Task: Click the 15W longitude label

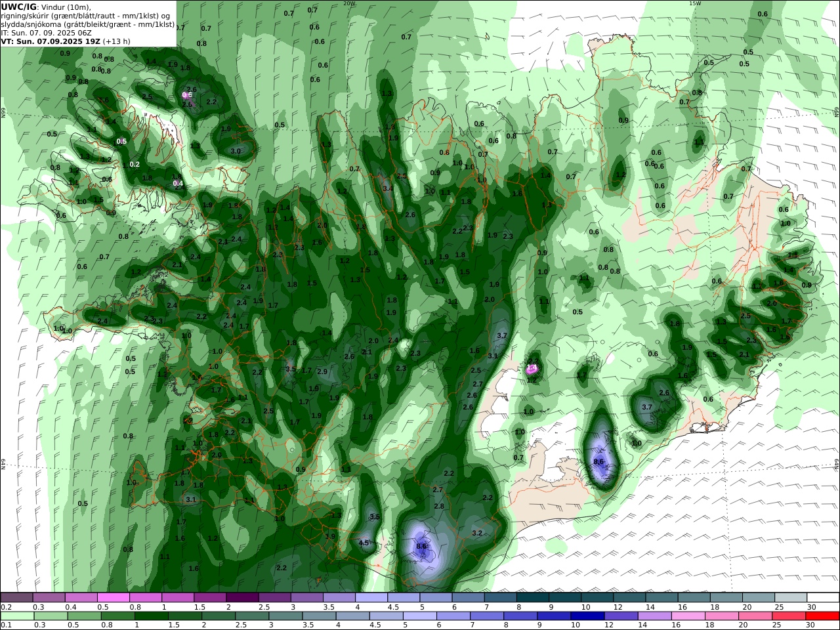Action: (x=695, y=3)
